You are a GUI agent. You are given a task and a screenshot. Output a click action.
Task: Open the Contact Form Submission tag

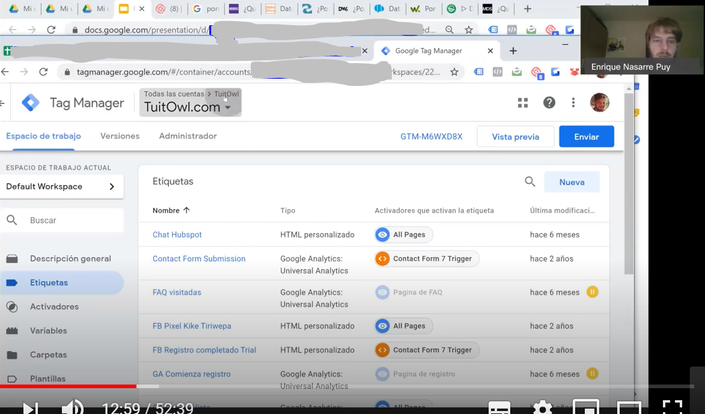[199, 258]
